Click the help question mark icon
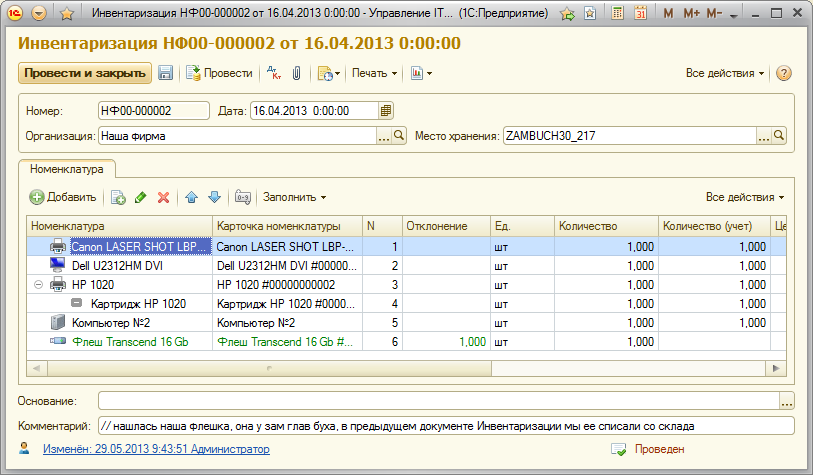The image size is (813, 475). pos(783,73)
